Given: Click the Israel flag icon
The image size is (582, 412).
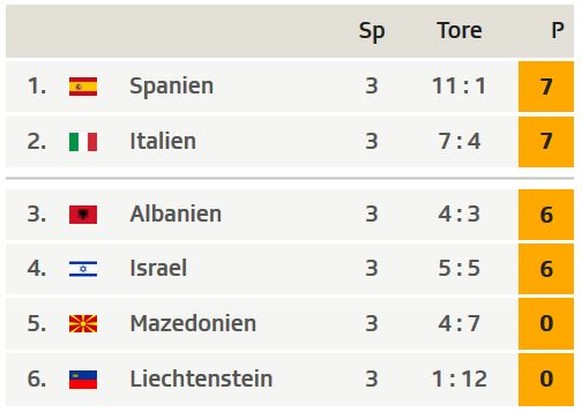Looking at the screenshot, I should pos(83,269).
